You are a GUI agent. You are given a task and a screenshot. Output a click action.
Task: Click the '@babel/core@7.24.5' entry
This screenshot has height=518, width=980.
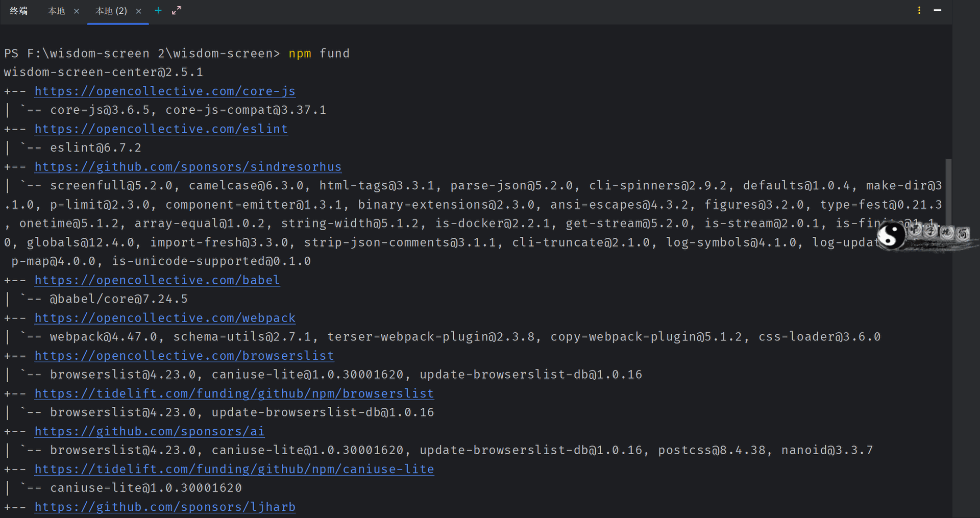point(119,299)
